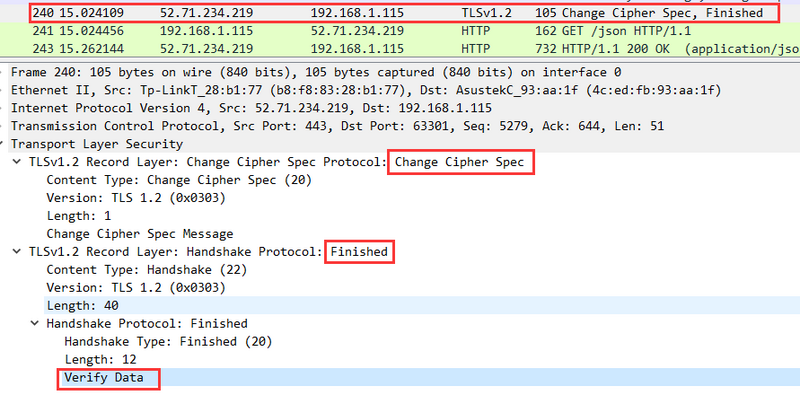The height and width of the screenshot is (395, 800).
Task: Select Content Type: Change Cipher Spec (20)
Action: [x=179, y=180]
